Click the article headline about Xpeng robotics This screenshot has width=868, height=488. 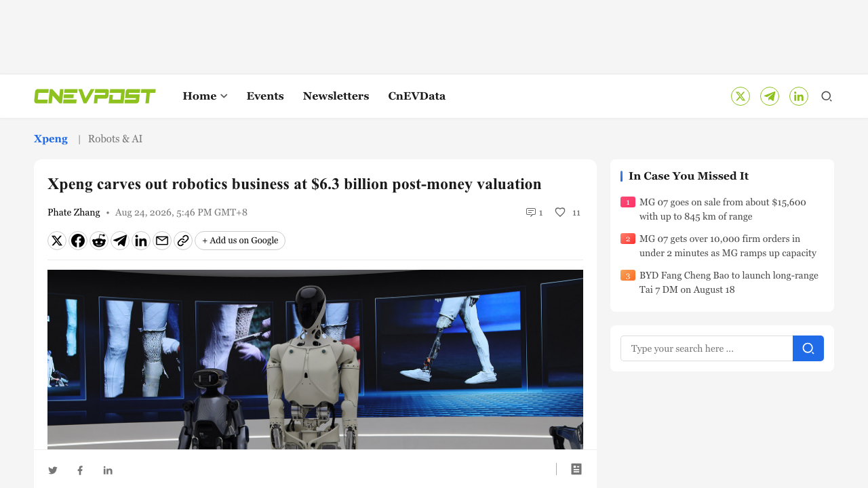point(294,184)
